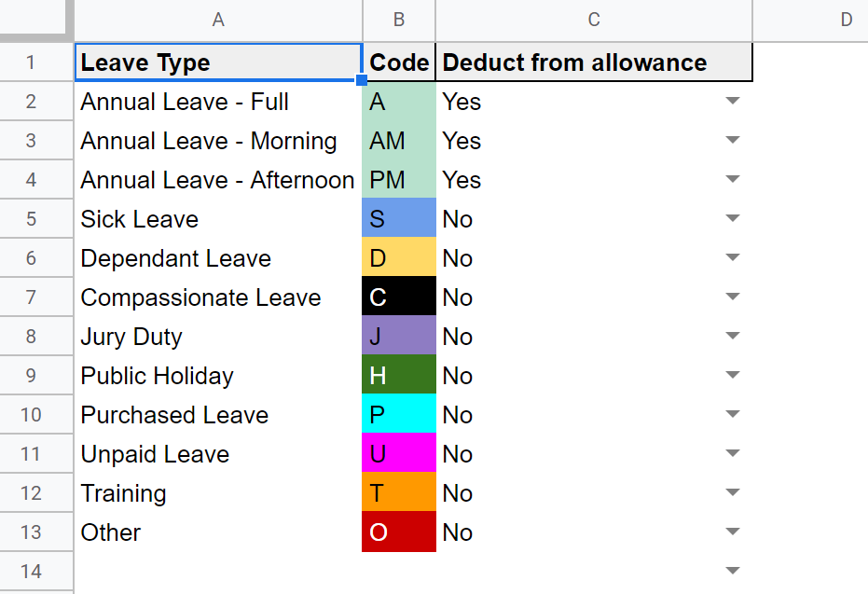Select the orange cell for code T
The width and height of the screenshot is (868, 594).
point(398,493)
